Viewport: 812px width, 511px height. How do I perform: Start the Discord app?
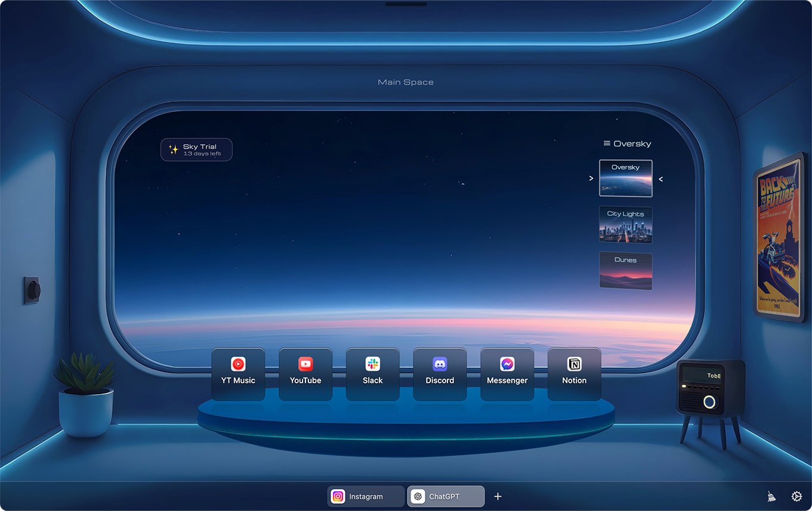[x=440, y=374]
